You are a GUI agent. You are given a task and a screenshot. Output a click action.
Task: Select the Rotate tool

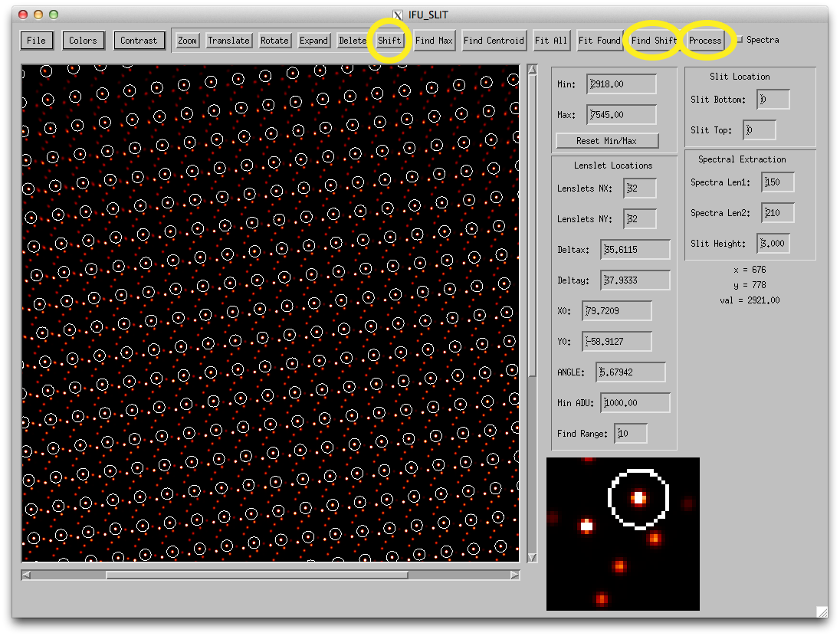(274, 41)
